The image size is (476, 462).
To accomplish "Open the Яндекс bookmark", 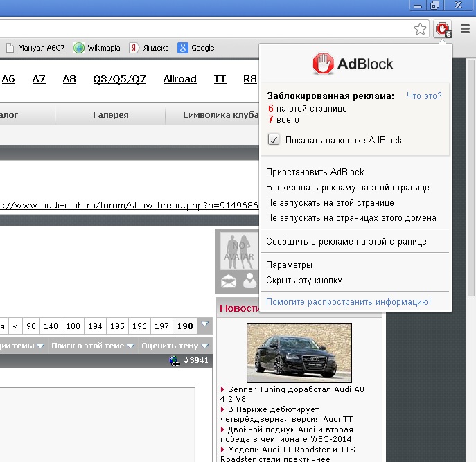I will (x=149, y=48).
